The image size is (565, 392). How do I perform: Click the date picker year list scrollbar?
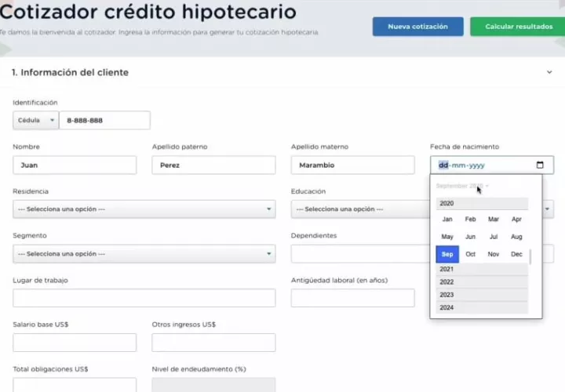530,256
